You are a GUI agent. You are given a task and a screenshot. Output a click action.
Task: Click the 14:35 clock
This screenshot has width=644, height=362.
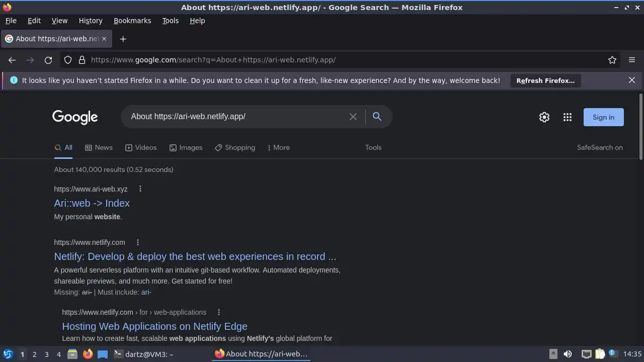click(x=632, y=354)
